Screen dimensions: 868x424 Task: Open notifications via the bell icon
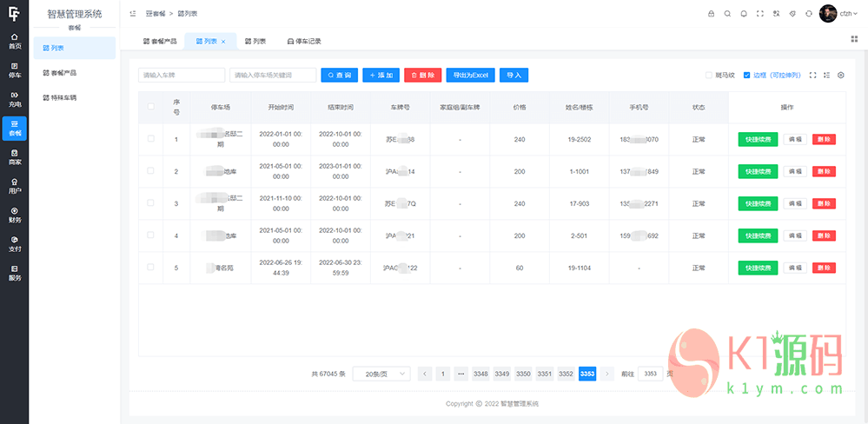(x=744, y=14)
